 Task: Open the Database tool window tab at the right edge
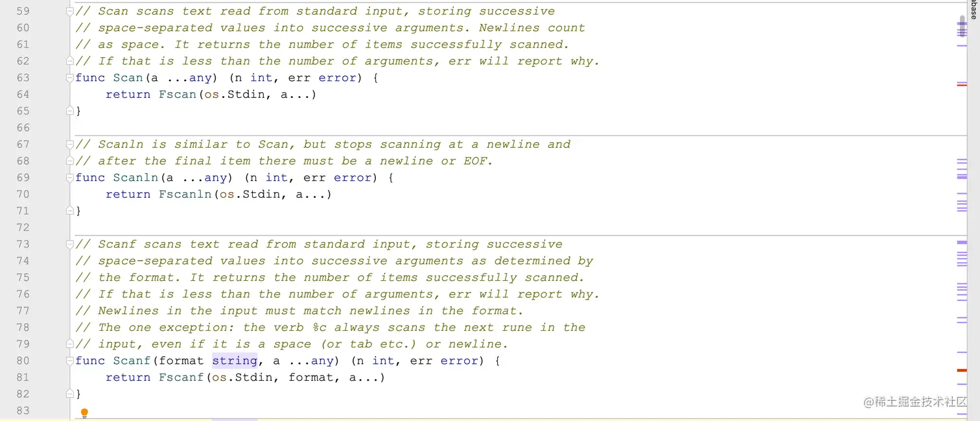[974, 9]
